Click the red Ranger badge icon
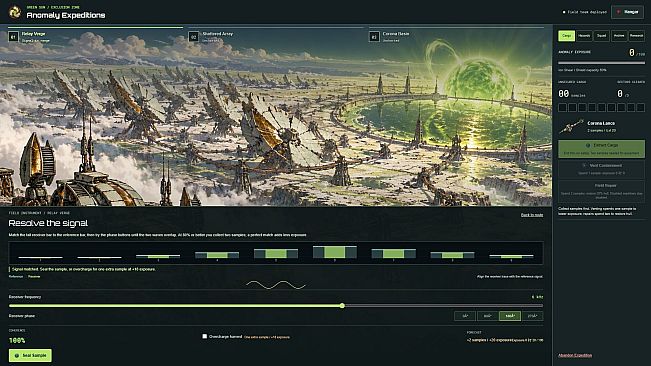 click(618, 12)
